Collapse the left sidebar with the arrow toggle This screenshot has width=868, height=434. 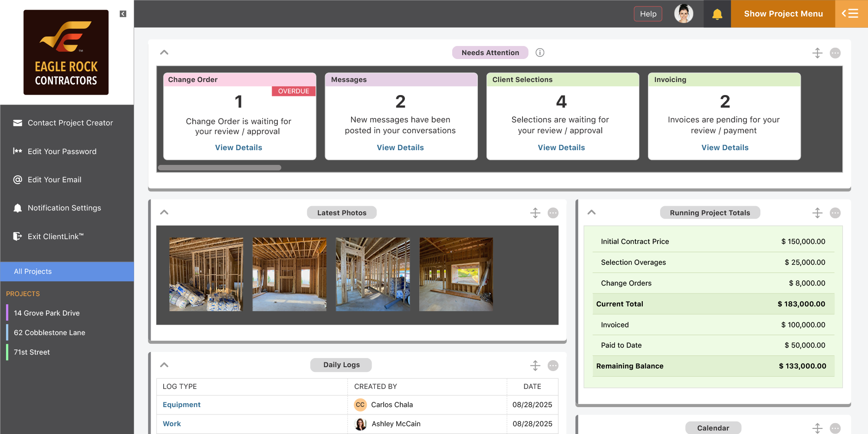click(123, 13)
